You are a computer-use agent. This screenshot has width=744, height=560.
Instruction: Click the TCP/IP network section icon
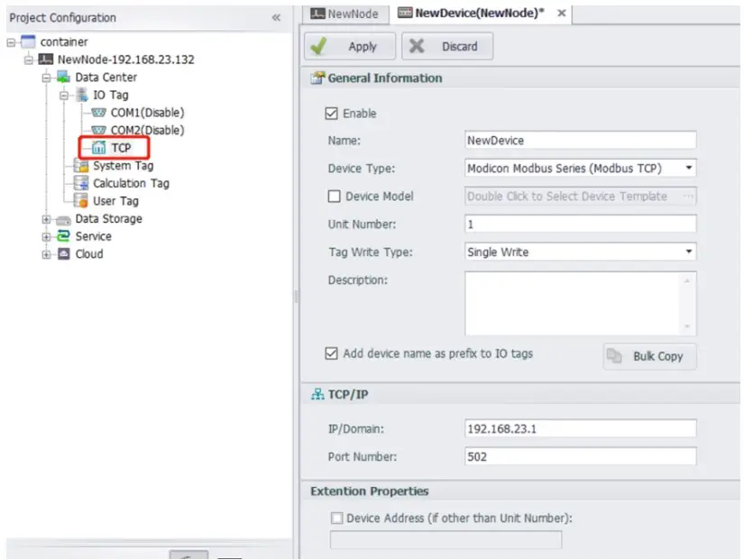pos(317,394)
